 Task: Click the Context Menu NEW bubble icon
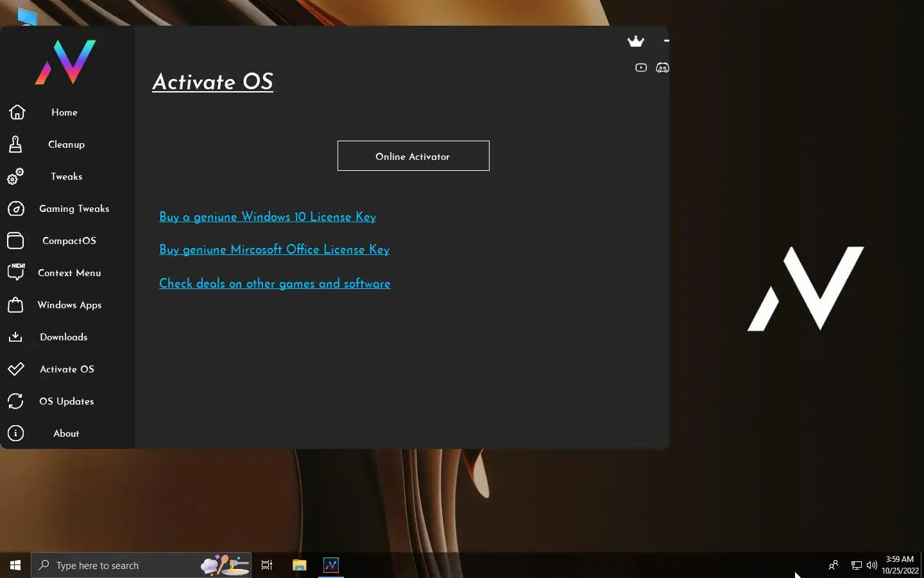(x=16, y=272)
